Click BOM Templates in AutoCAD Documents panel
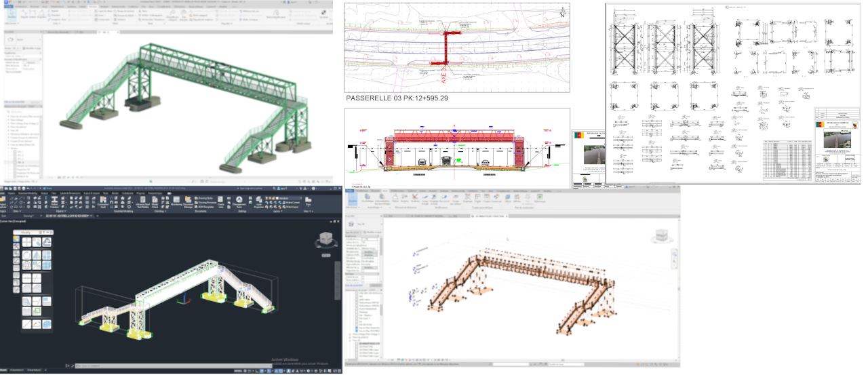 205,207
